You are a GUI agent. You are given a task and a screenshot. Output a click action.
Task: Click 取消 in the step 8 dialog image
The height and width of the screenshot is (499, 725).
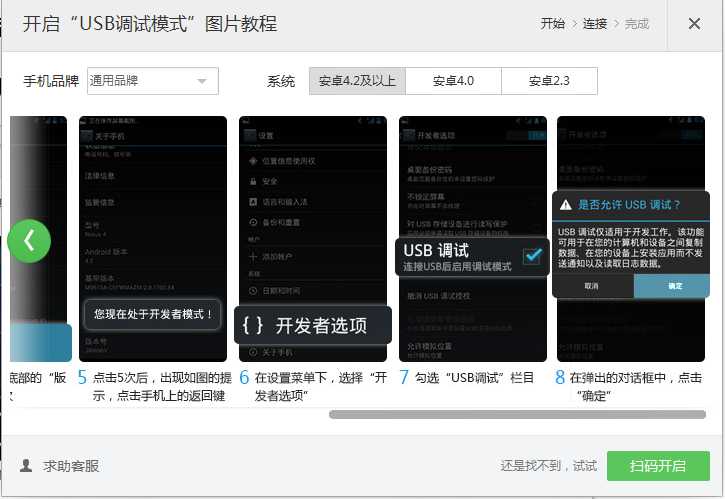(593, 286)
